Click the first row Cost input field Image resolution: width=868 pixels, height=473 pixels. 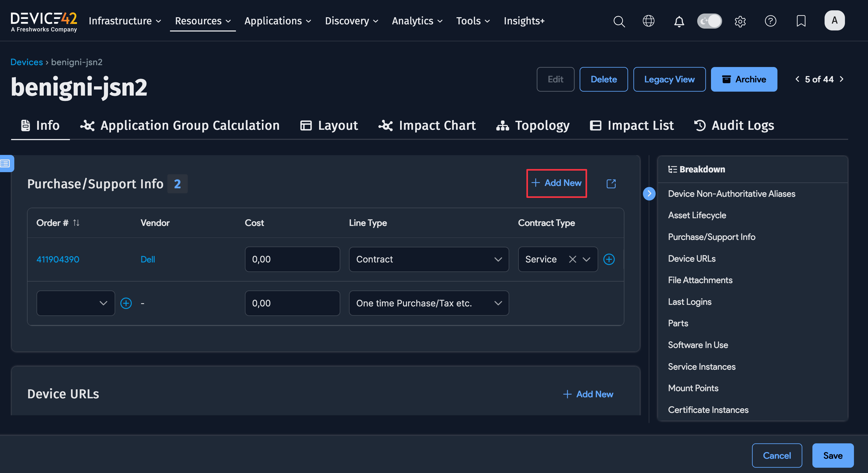click(x=292, y=260)
